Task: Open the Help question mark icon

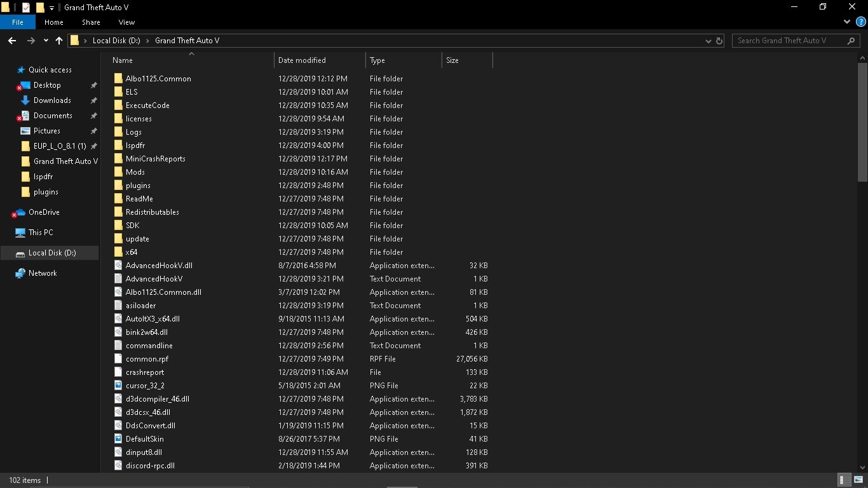Action: tap(860, 22)
